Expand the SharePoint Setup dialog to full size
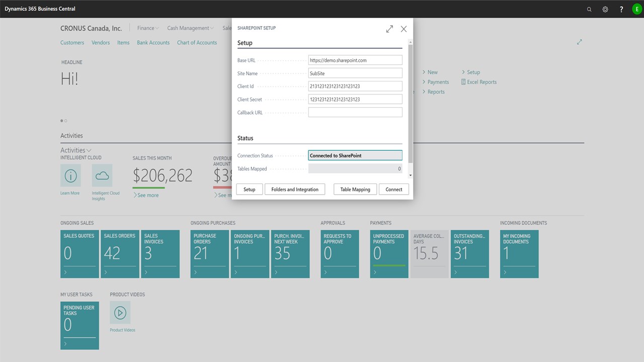 click(x=389, y=29)
